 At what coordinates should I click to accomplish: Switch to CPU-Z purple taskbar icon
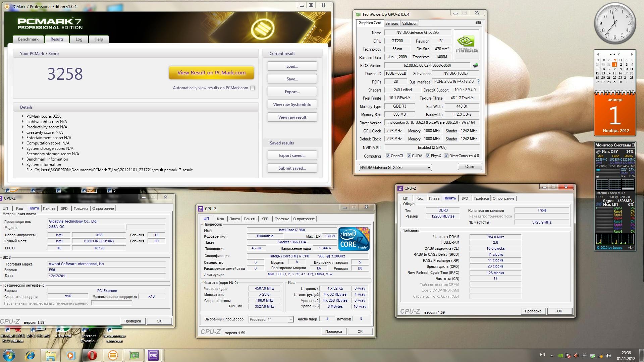[153, 355]
